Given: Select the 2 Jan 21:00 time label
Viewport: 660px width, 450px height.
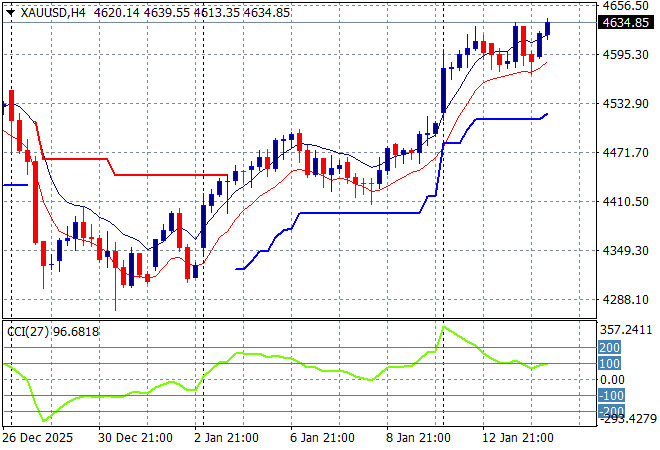Looking at the screenshot, I should tap(227, 438).
